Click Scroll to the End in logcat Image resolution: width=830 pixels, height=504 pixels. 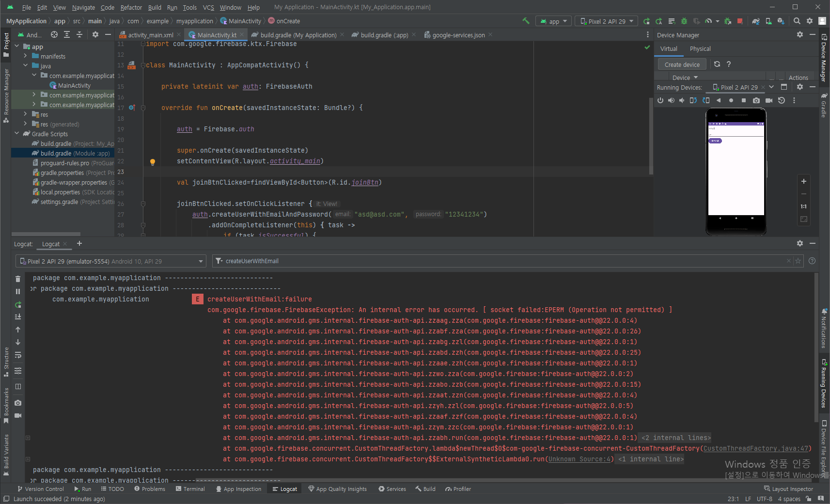pos(18,316)
